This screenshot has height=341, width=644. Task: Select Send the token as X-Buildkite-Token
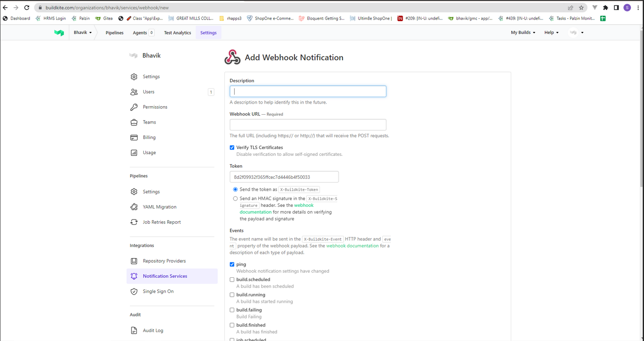[x=235, y=190]
